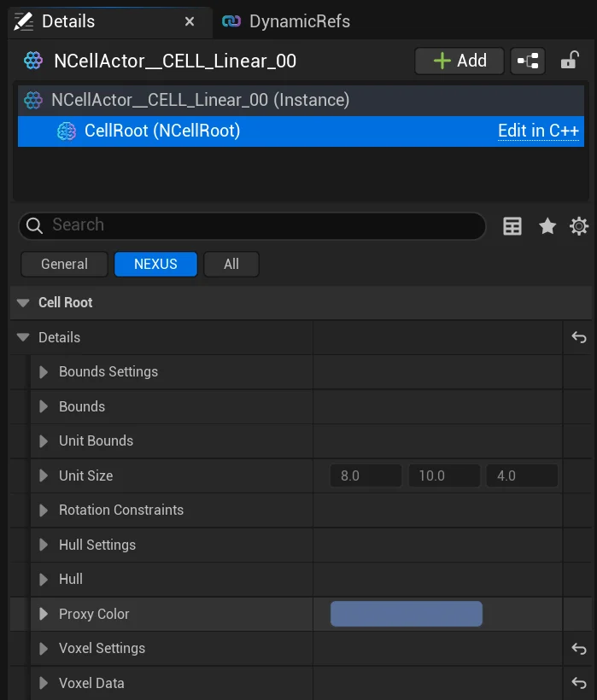
Task: Click the Details tab pencil icon
Action: 24,21
